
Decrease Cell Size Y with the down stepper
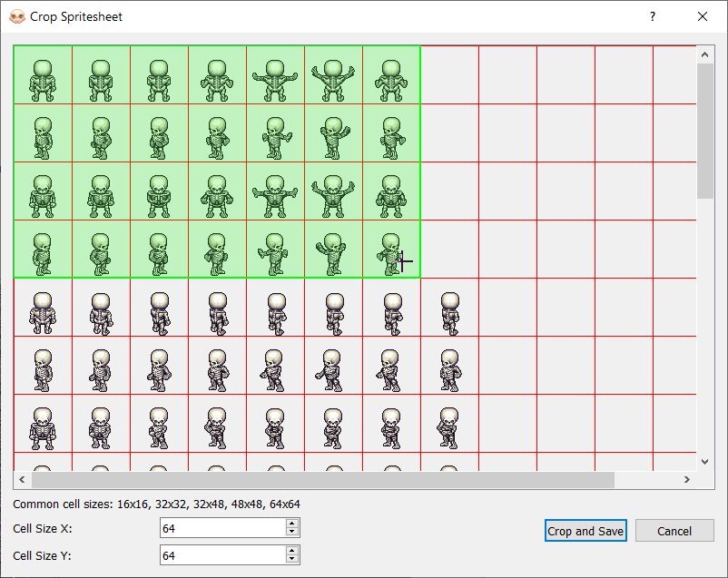pyautogui.click(x=291, y=559)
